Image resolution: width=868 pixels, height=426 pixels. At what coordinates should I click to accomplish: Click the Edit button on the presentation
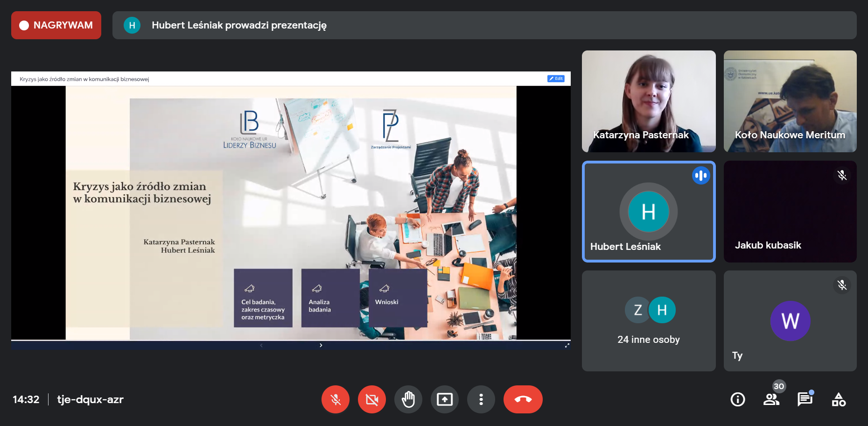click(x=556, y=78)
